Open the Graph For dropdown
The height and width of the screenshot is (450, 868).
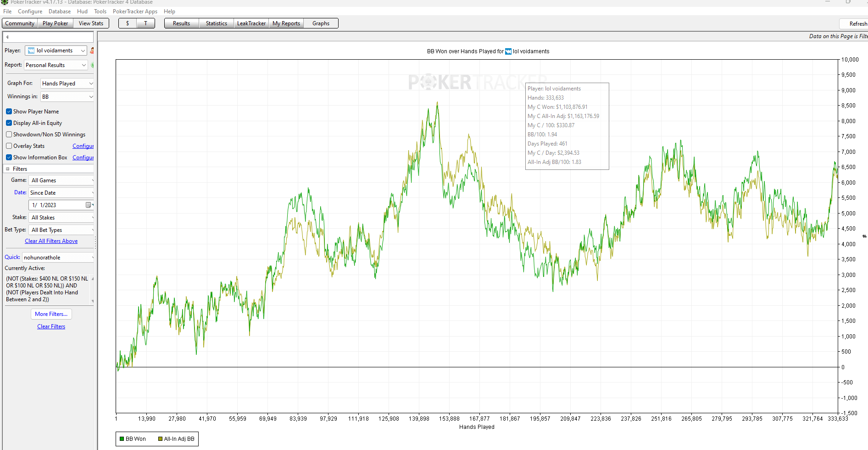(x=67, y=84)
